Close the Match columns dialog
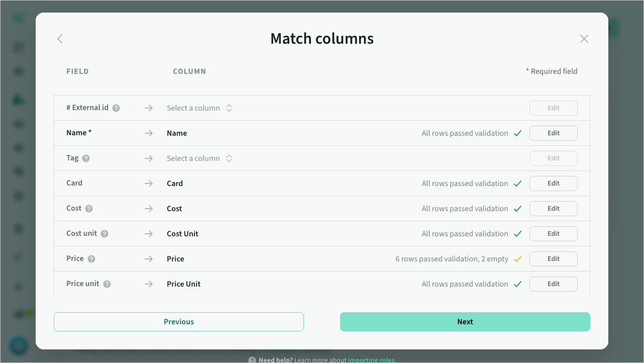Image resolution: width=644 pixels, height=363 pixels. (x=584, y=39)
